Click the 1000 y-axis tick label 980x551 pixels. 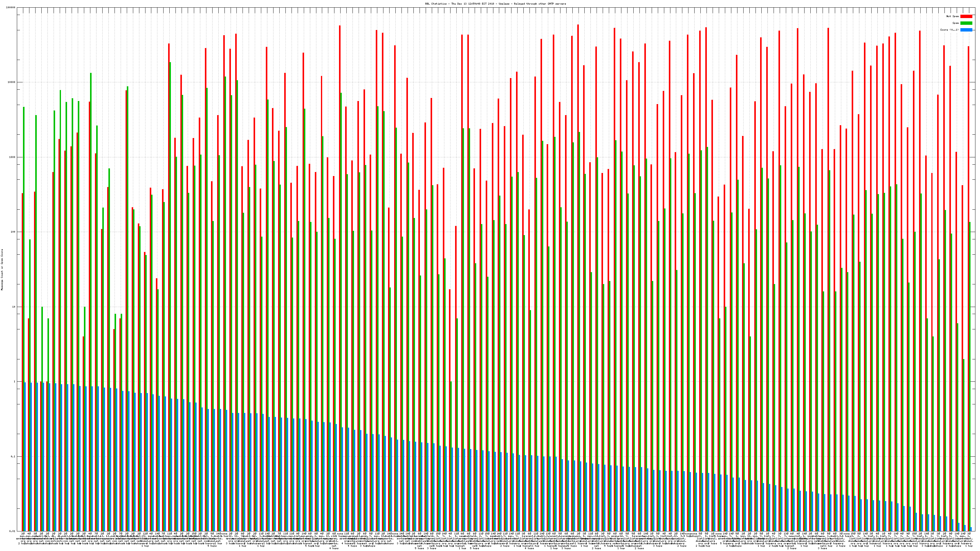13,157
